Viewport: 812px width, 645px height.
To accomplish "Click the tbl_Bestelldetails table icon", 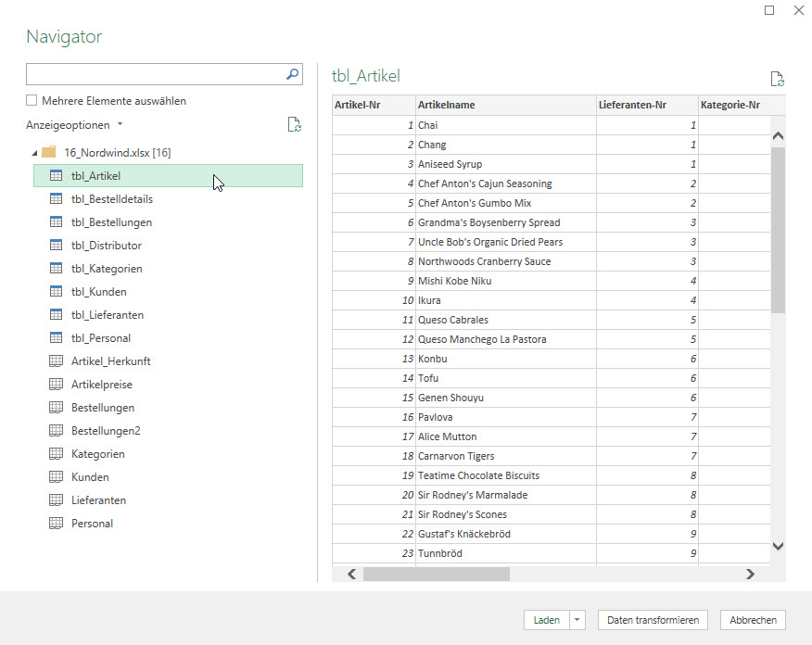I will click(56, 199).
